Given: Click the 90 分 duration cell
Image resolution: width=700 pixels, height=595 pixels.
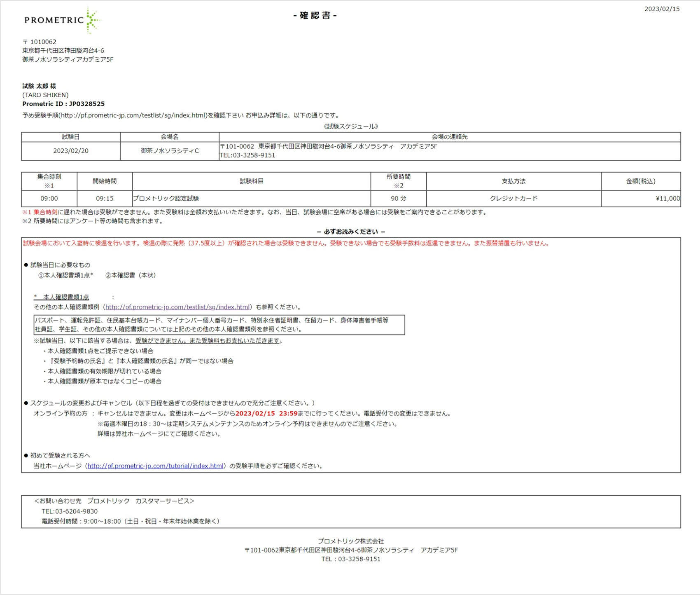Looking at the screenshot, I should tap(398, 199).
